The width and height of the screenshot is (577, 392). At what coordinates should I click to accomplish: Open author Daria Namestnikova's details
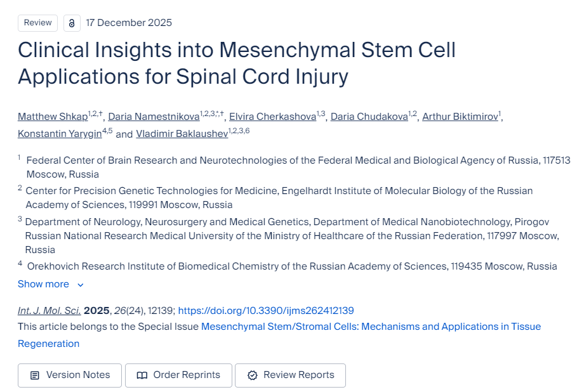coord(154,117)
